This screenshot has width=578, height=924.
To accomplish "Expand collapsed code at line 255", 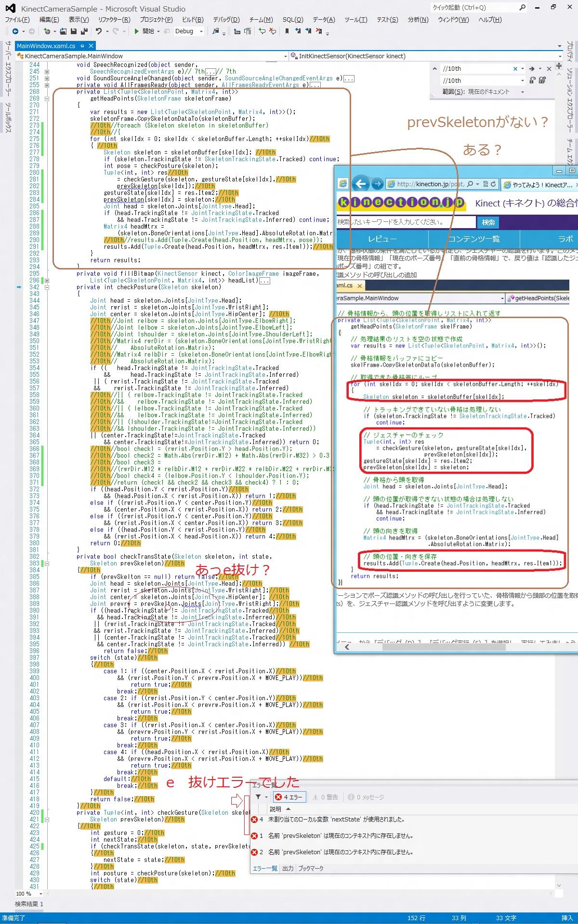I will pos(47,85).
